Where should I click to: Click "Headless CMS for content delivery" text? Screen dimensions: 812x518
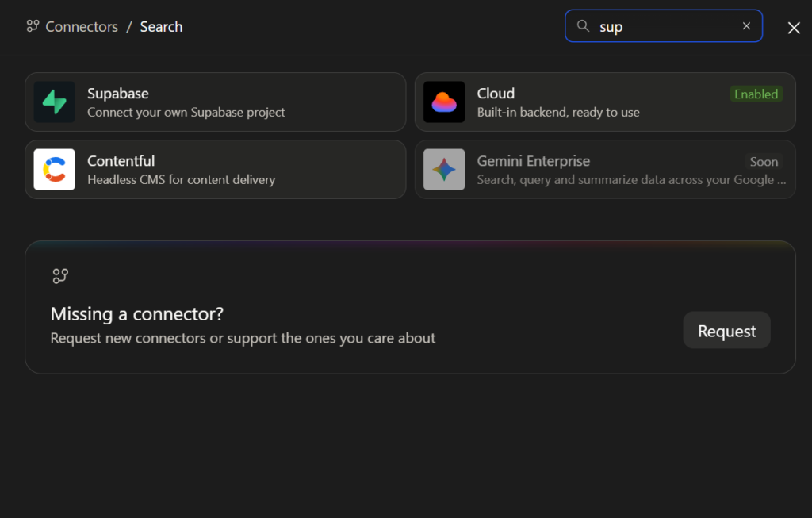coord(182,180)
